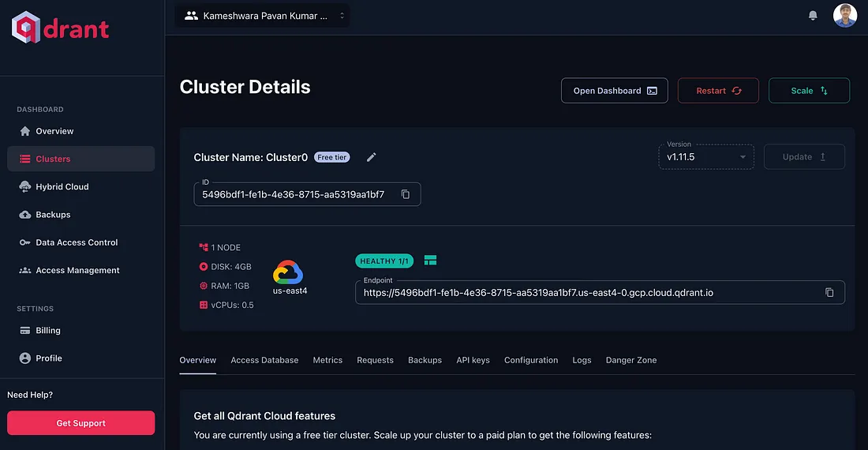Switch to the Configuration tab
This screenshot has width=868, height=450.
pyautogui.click(x=531, y=360)
